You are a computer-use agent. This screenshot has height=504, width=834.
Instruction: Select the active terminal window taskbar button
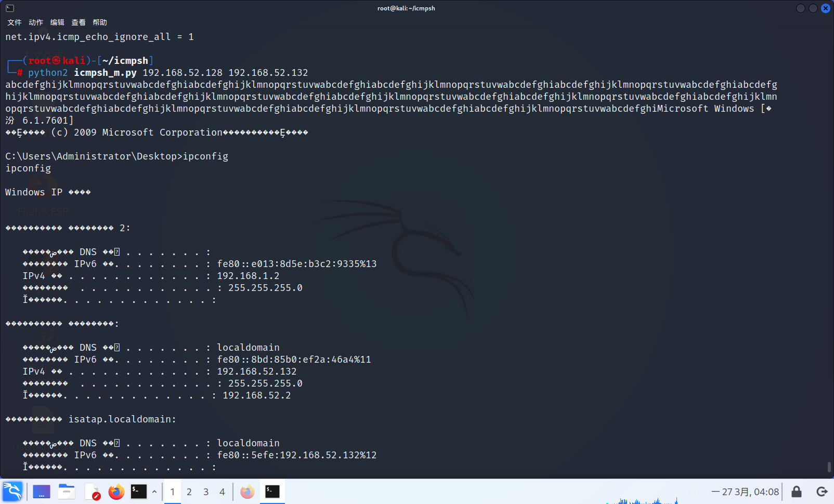[x=272, y=492]
